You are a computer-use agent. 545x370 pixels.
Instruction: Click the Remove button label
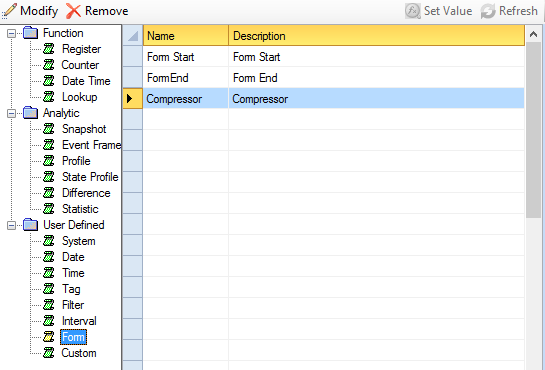pyautogui.click(x=106, y=11)
